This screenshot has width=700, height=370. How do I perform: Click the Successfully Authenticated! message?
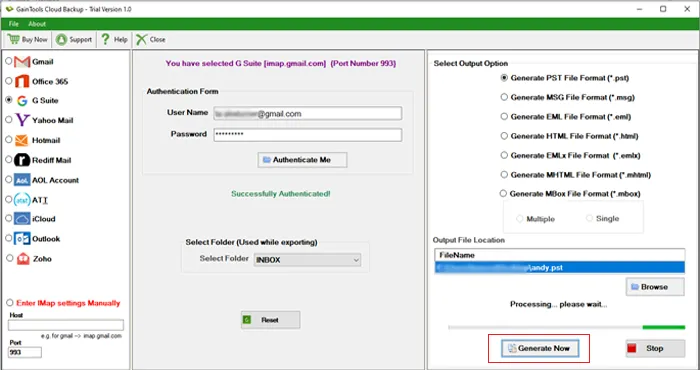click(x=281, y=194)
